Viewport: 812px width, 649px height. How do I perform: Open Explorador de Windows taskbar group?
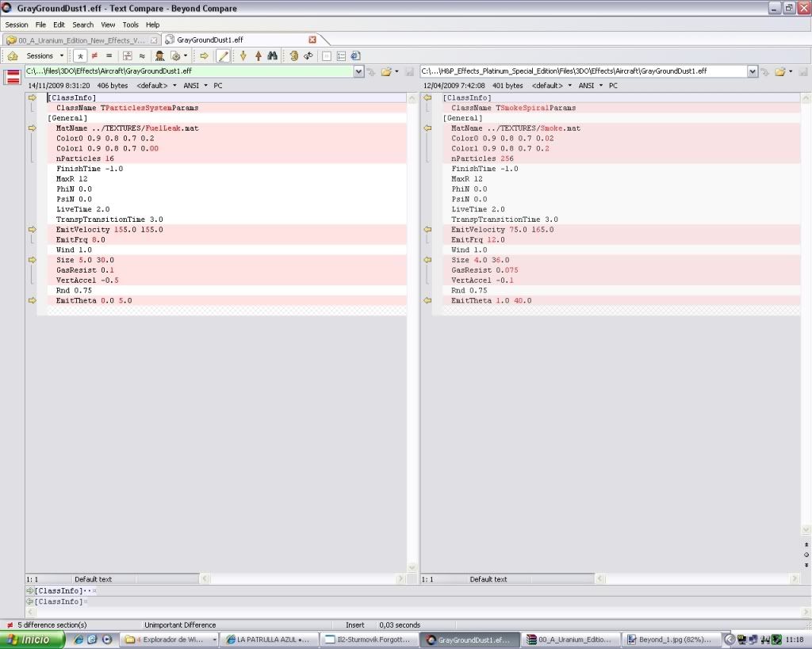click(x=170, y=639)
